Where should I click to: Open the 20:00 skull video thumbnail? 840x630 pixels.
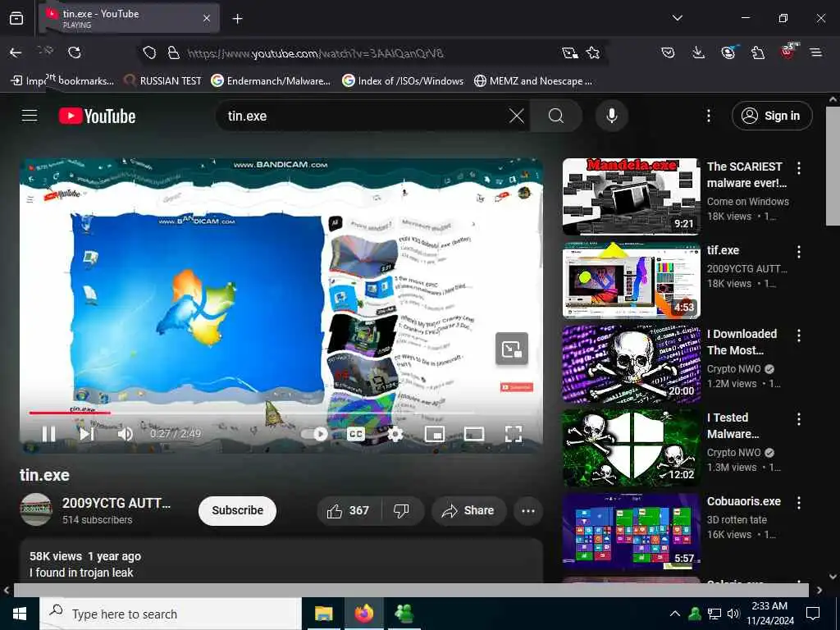tap(631, 363)
